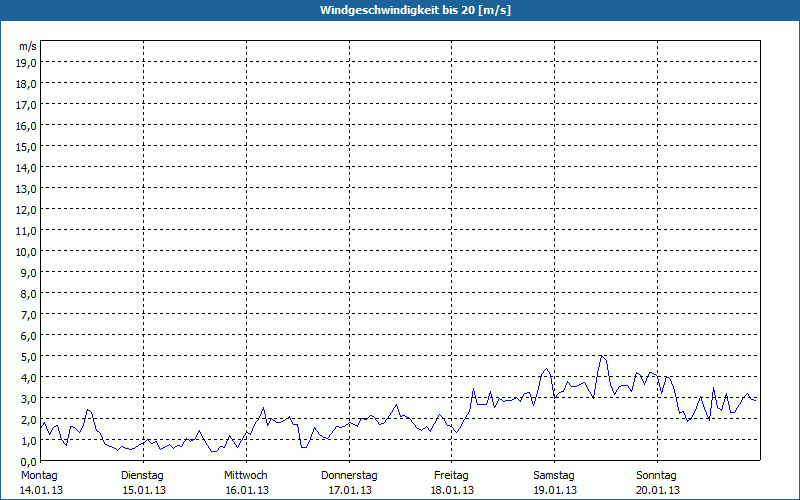Click the 'm/s' unit label

click(x=28, y=46)
